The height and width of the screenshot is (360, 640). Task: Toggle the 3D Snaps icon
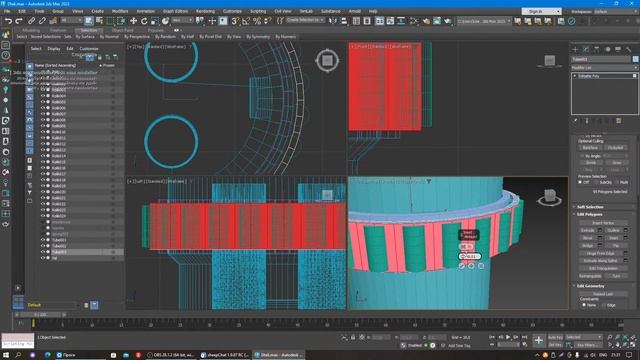click(x=235, y=21)
